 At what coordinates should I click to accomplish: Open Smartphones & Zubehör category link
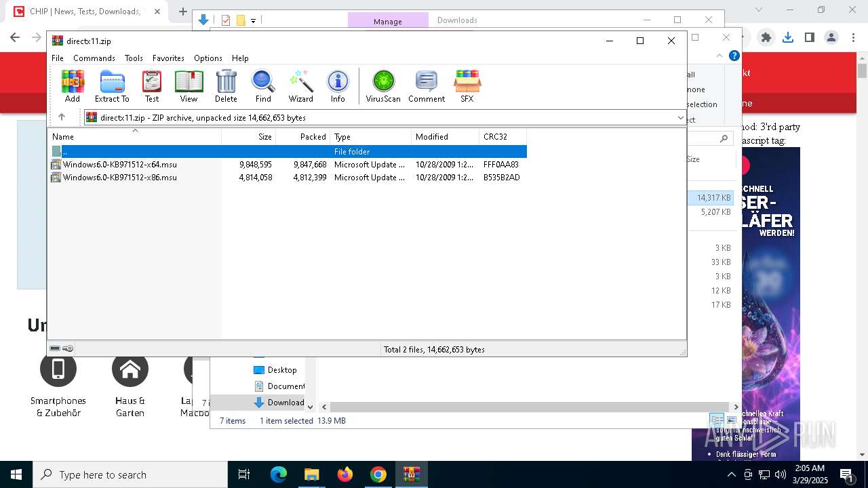pos(58,385)
